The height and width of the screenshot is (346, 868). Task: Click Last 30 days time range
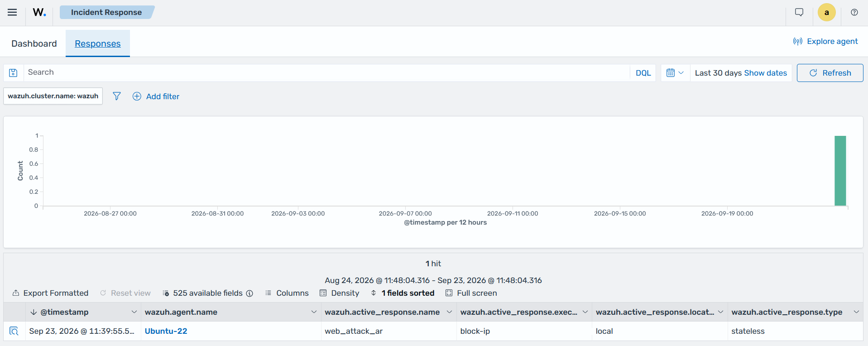point(718,73)
